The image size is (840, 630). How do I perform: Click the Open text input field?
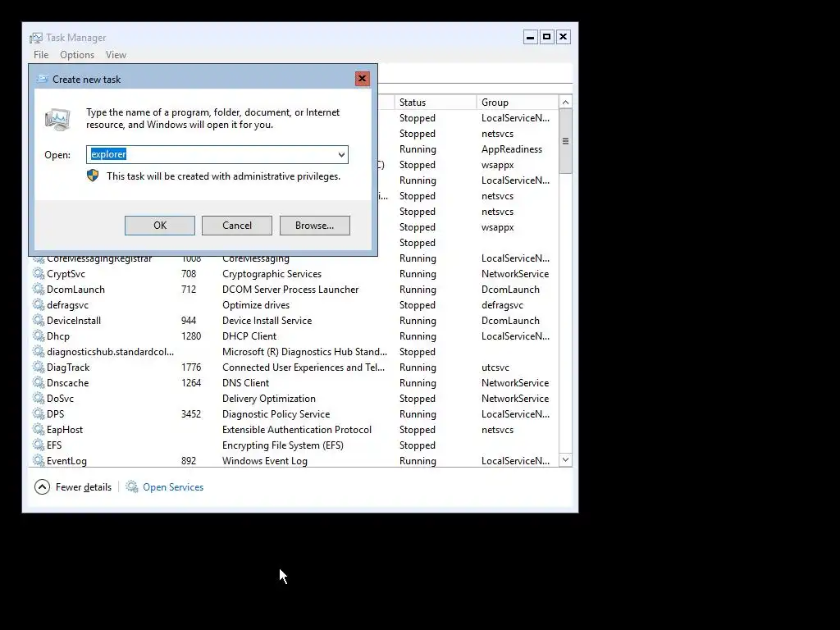pos(217,155)
